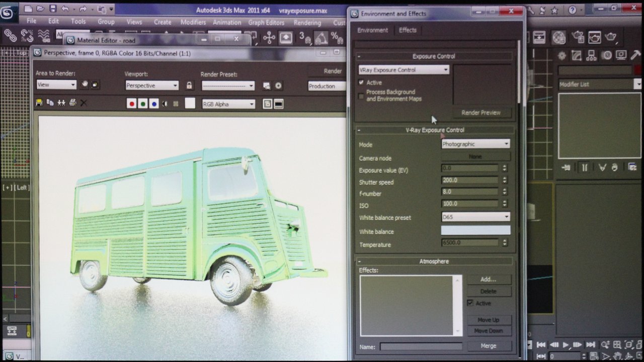Click the Render Production teapot icon
This screenshot has width=644, height=362.
[x=611, y=37]
